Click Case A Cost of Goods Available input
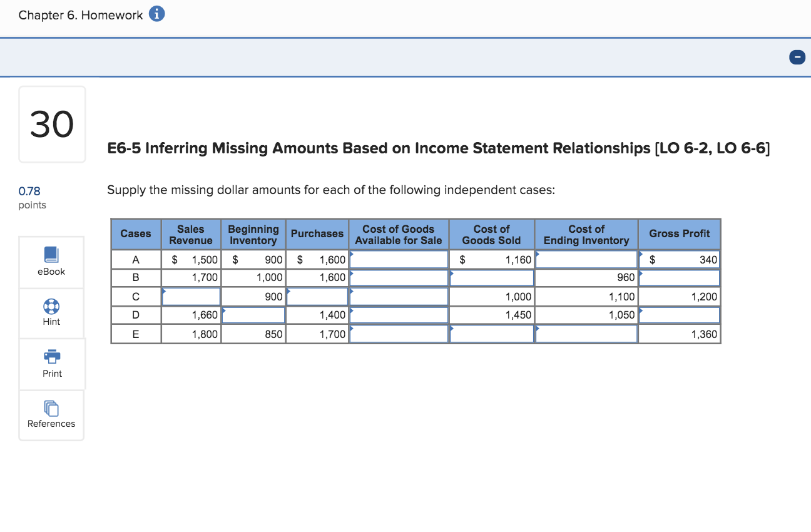This screenshot has height=532, width=811. (x=398, y=259)
